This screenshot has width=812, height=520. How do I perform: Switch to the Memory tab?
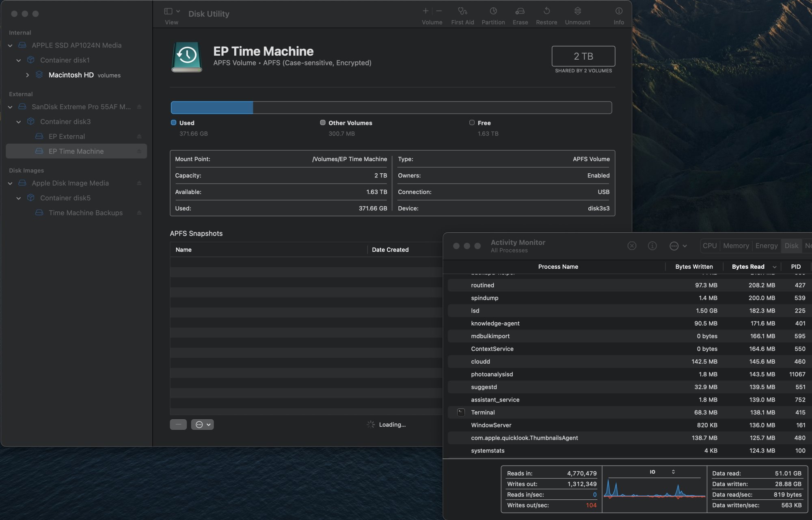[736, 246]
